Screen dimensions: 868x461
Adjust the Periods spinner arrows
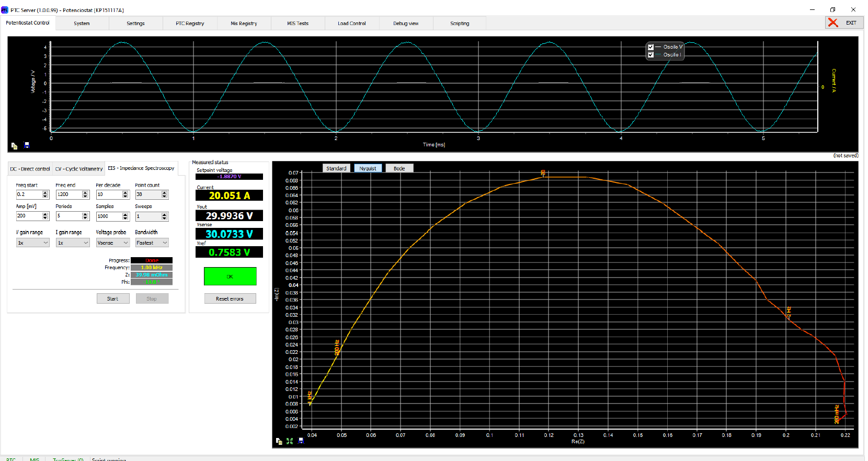[x=86, y=216]
